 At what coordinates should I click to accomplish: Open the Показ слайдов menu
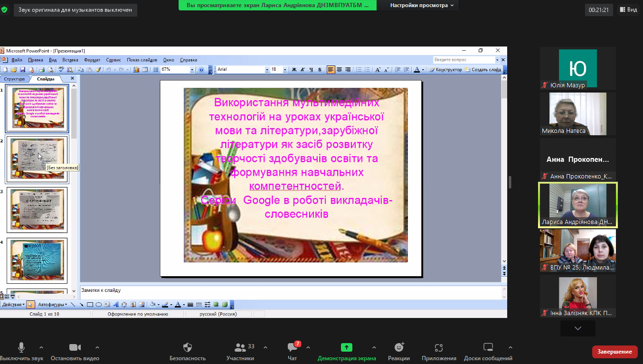[x=142, y=60]
